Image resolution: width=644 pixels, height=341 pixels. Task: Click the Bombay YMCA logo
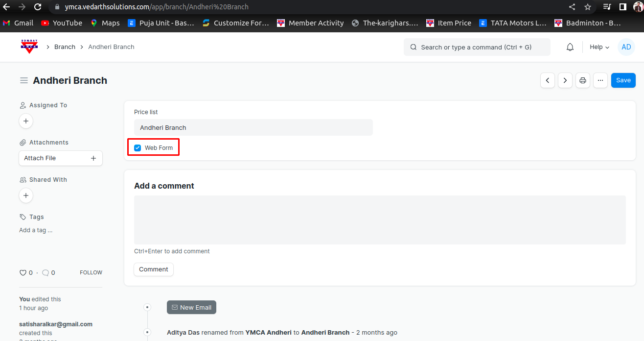29,47
